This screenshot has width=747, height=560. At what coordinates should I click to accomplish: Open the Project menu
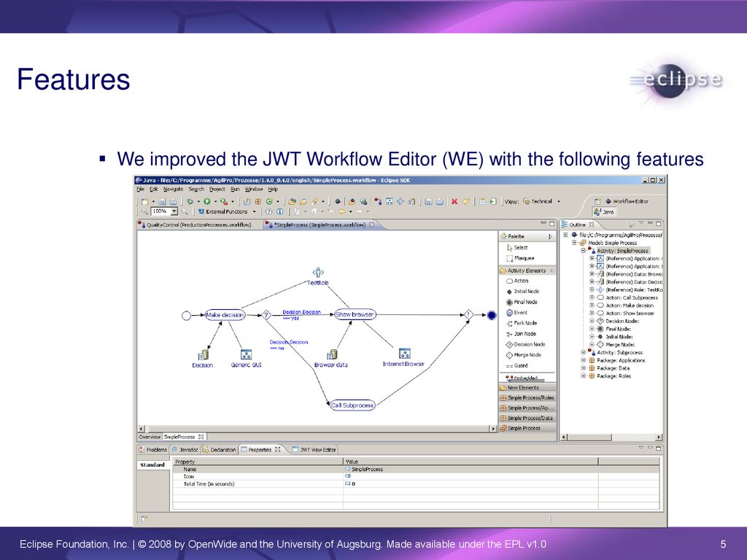pyautogui.click(x=217, y=189)
